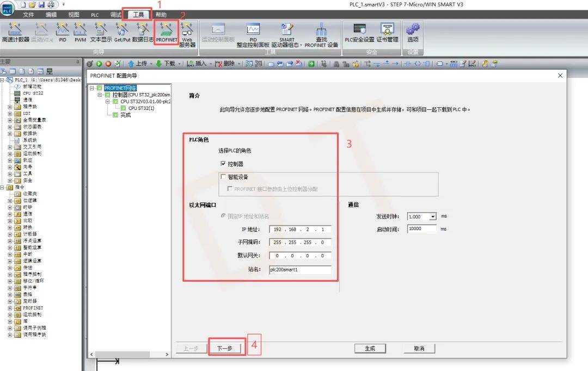The height and width of the screenshot is (371, 588).
Task: Select 完成 in the wizard tree
Action: tap(125, 115)
